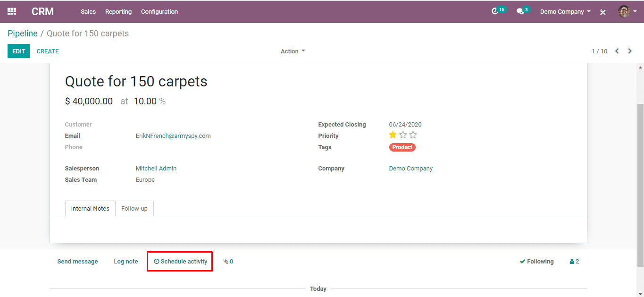Go to next record arrow

(x=630, y=51)
